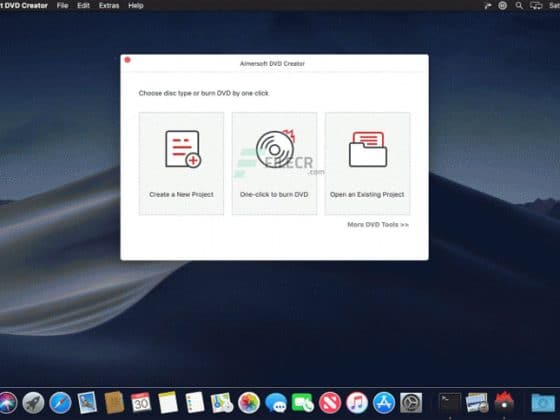Open Mail stamp icon in Dock

tap(87, 402)
